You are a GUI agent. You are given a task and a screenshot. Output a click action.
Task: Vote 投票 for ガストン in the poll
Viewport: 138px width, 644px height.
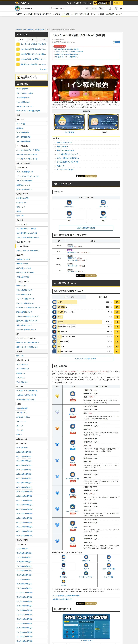[x=117, y=317]
